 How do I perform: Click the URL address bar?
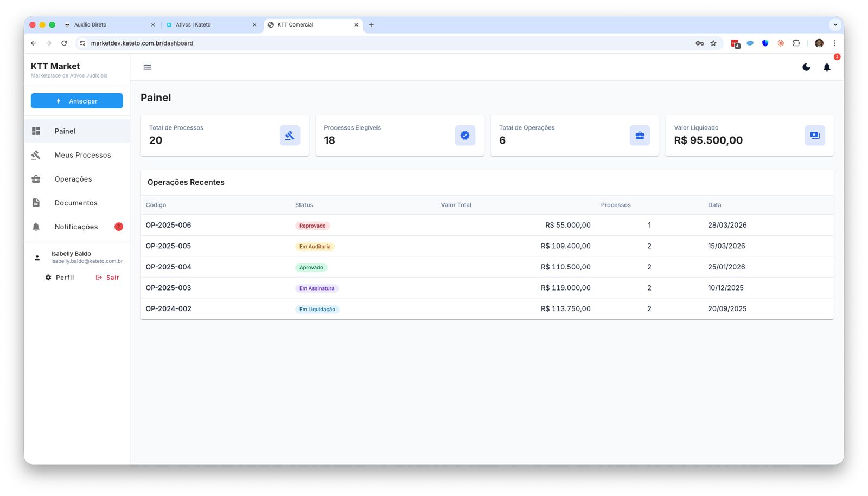[x=380, y=43]
